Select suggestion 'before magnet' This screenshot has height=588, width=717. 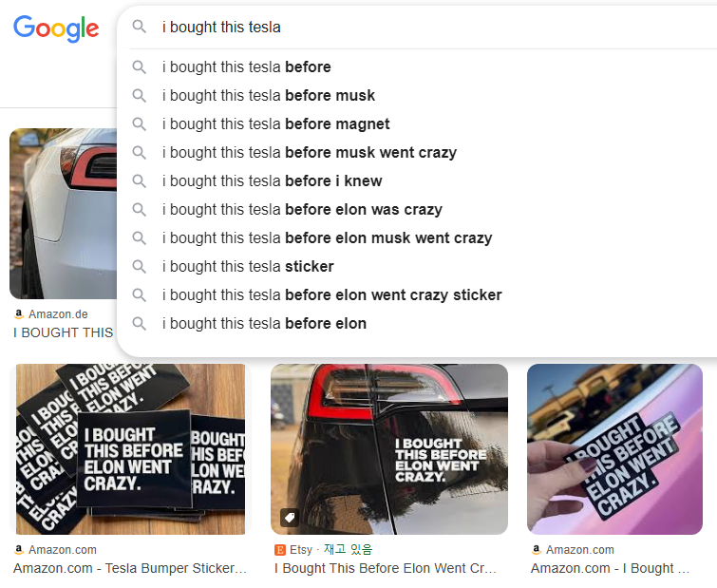pos(419,123)
